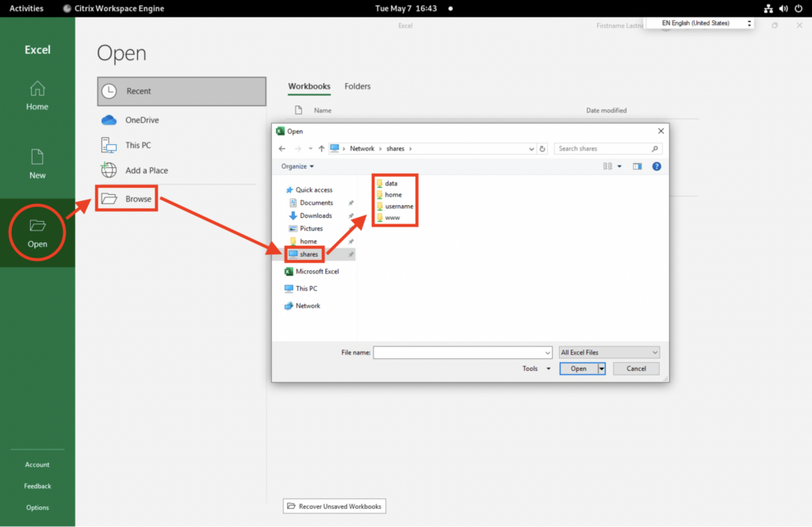Image resolution: width=812 pixels, height=527 pixels.
Task: Select Open in the Excel sidebar
Action: pyautogui.click(x=37, y=233)
